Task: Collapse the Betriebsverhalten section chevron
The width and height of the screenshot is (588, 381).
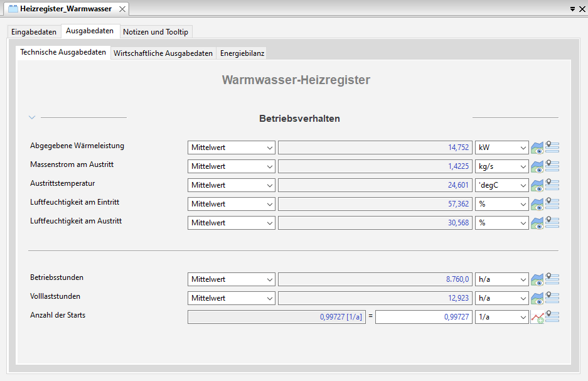Action: 32,117
